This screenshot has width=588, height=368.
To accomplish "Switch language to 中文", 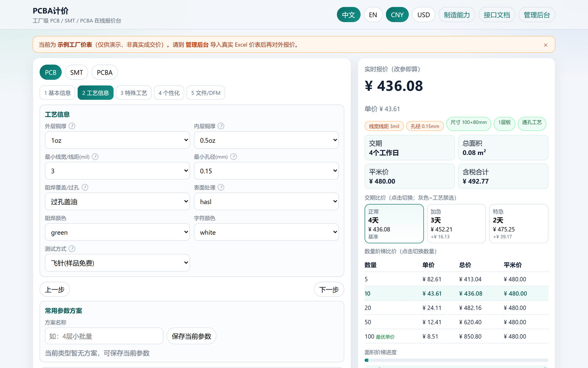I will (348, 15).
